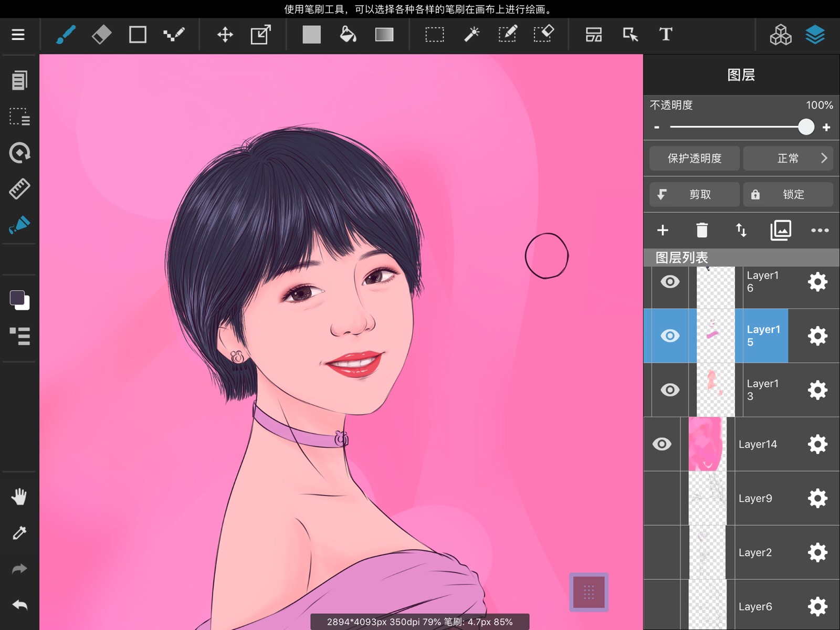Select Layer13 thumbnail

click(716, 390)
